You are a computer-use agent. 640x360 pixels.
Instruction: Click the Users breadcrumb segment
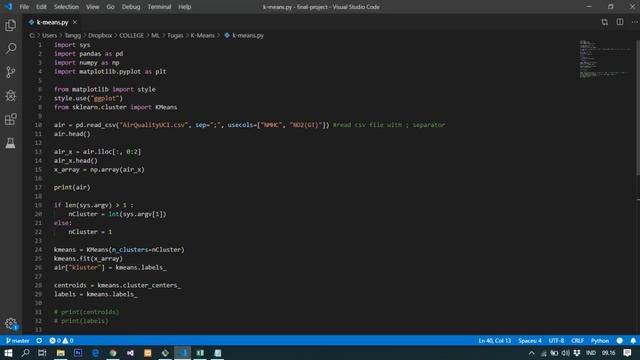[49, 36]
